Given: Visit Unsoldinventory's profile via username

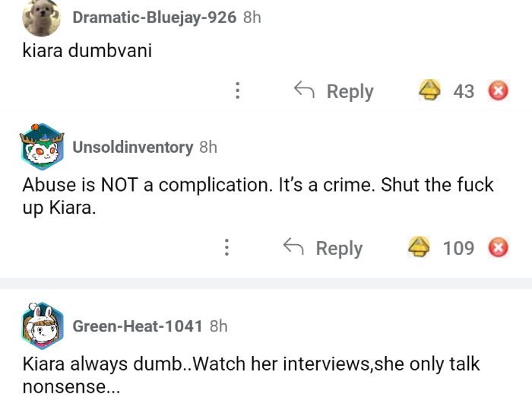Looking at the screenshot, I should tap(132, 147).
